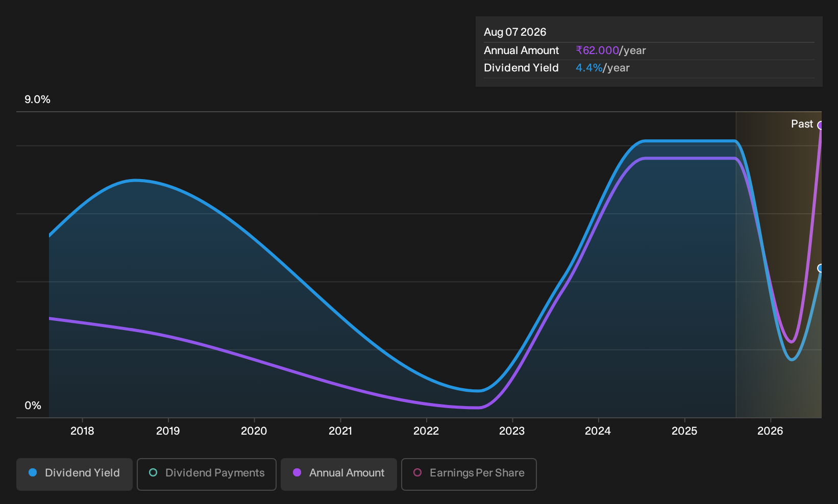Click the Past label on the chart
The height and width of the screenshot is (504, 838).
(x=802, y=124)
